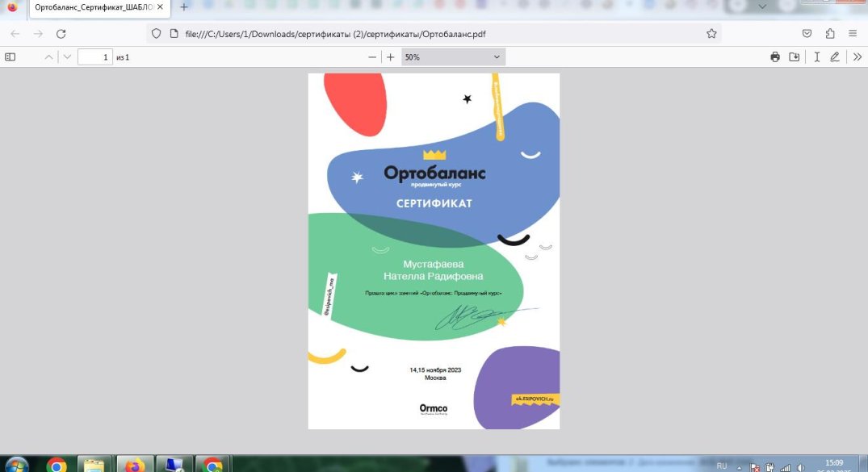Click the Ортобаланс title on certificate
Viewport: 868px width, 472px height.
[x=434, y=173]
